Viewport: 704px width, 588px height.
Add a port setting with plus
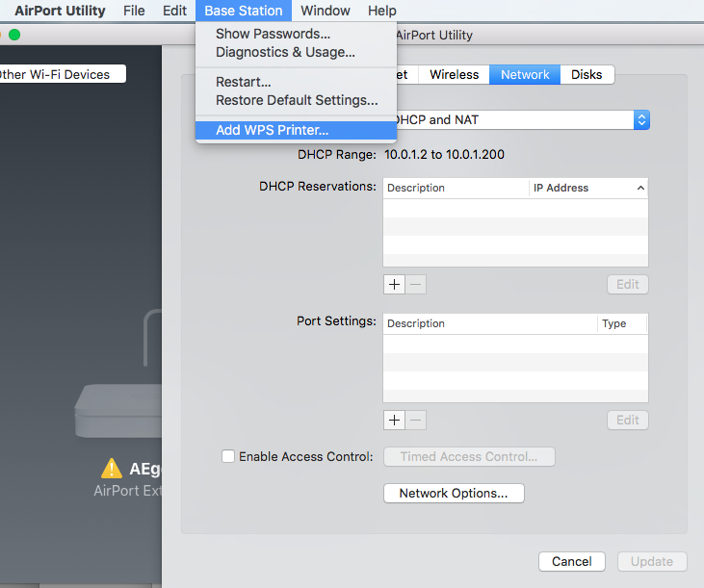(x=394, y=421)
